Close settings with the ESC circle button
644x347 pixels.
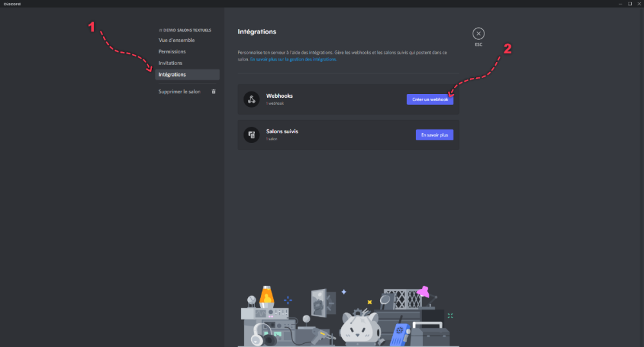click(478, 33)
